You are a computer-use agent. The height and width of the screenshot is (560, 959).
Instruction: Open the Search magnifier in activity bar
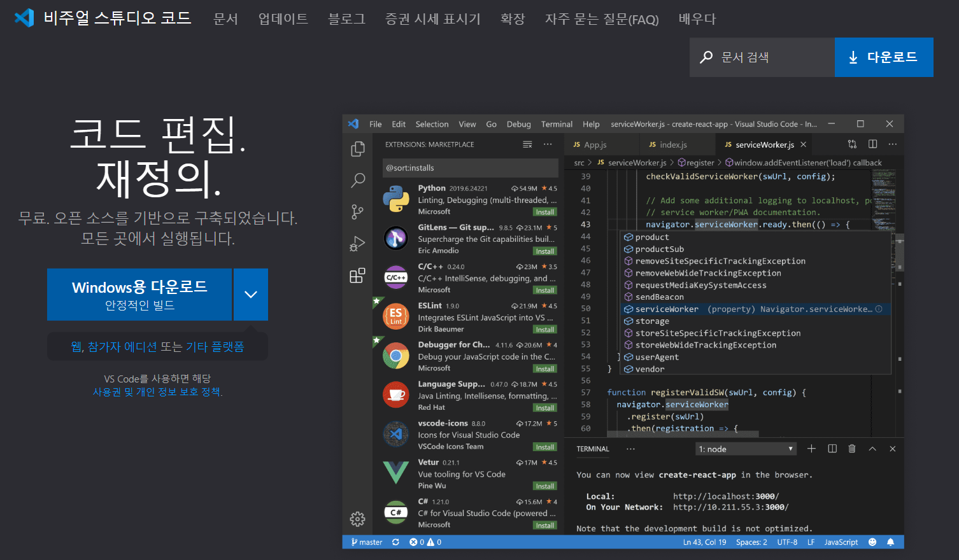pyautogui.click(x=358, y=180)
